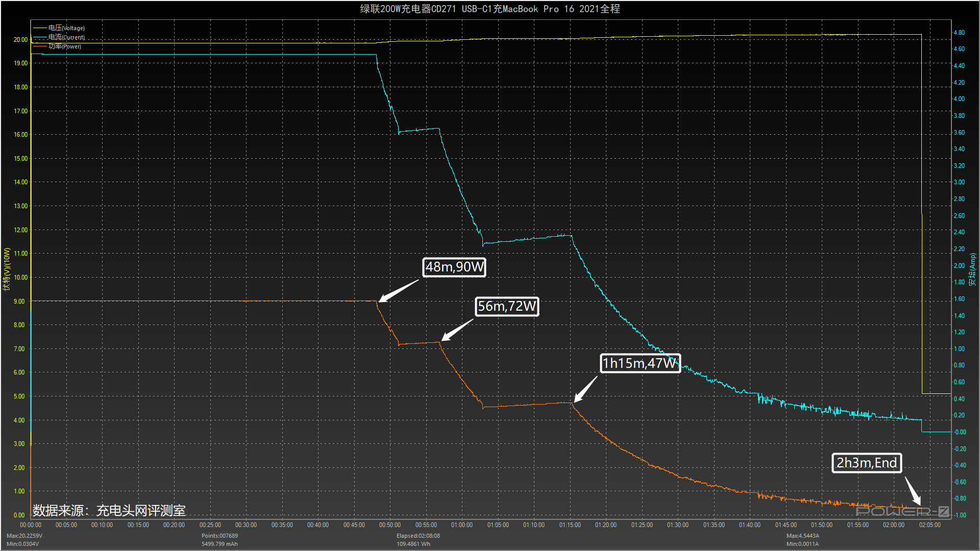Click the 5.00 left axis label
The image size is (980, 551).
pyautogui.click(x=19, y=396)
